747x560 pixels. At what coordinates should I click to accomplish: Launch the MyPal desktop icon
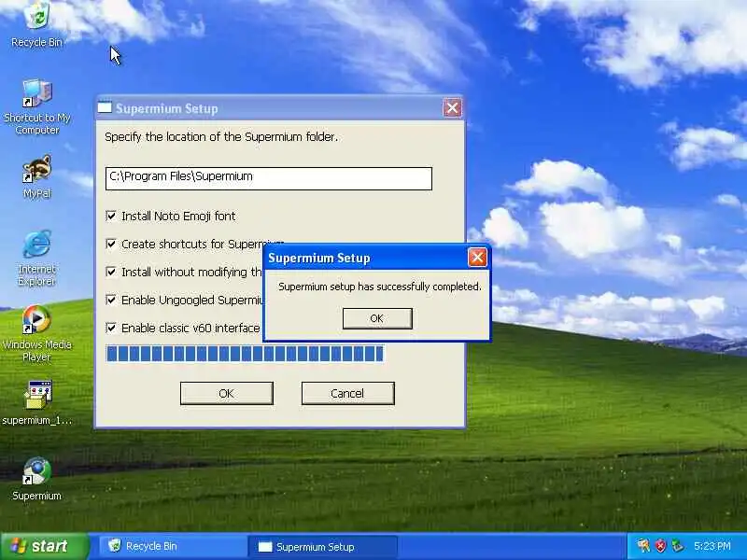pyautogui.click(x=36, y=176)
